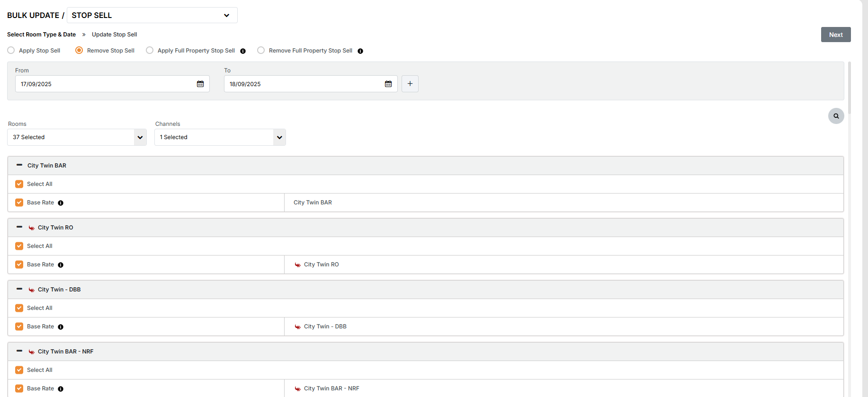Screen dimensions: 868x397
Task: Open the Channels 1 Selected dropdown
Action: [x=220, y=137]
